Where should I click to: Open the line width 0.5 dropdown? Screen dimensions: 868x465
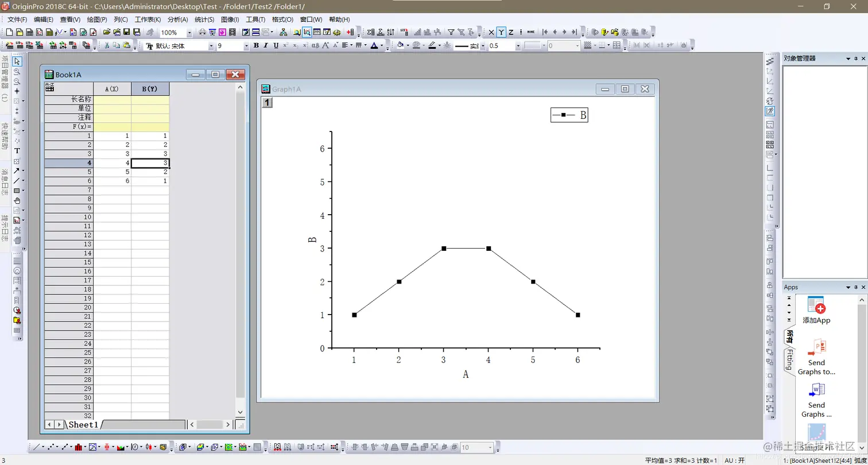(518, 46)
